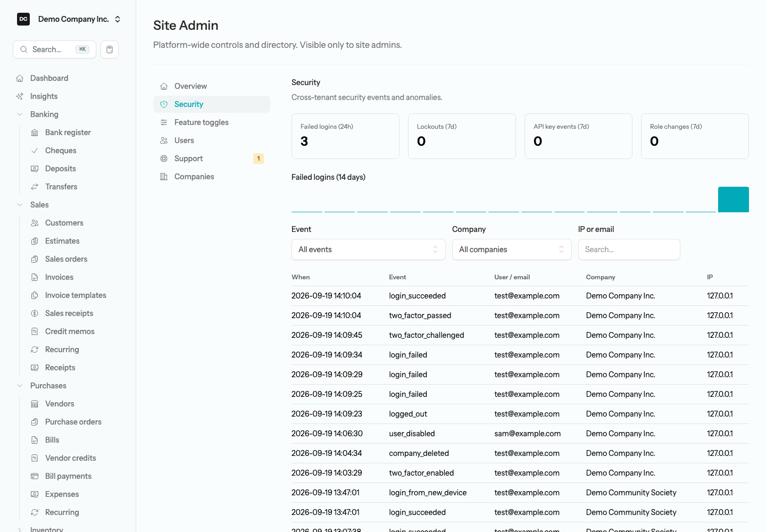The image size is (766, 532).
Task: Click the Failed logins (24h) card
Action: pyautogui.click(x=345, y=136)
